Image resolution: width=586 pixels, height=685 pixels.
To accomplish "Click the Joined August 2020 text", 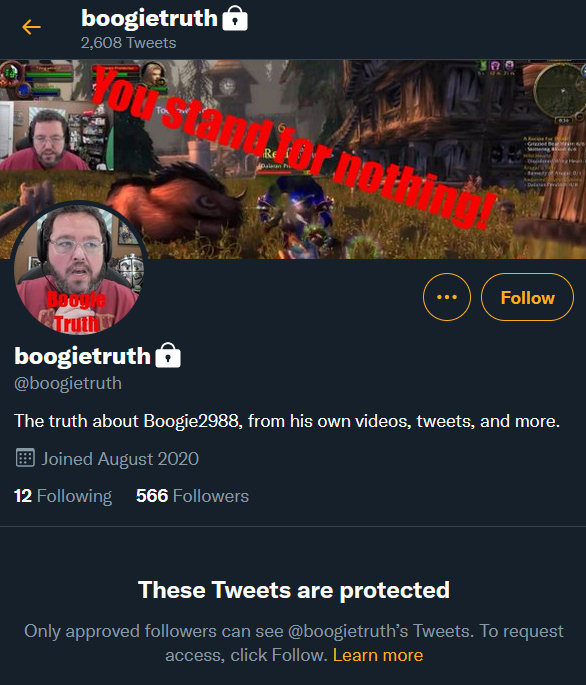I will pyautogui.click(x=120, y=459).
